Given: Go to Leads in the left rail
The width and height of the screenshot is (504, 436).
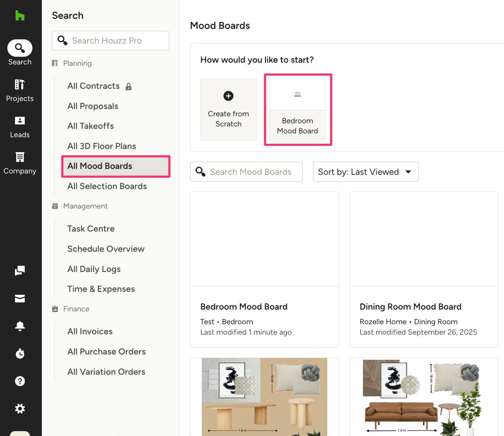Looking at the screenshot, I should [20, 127].
